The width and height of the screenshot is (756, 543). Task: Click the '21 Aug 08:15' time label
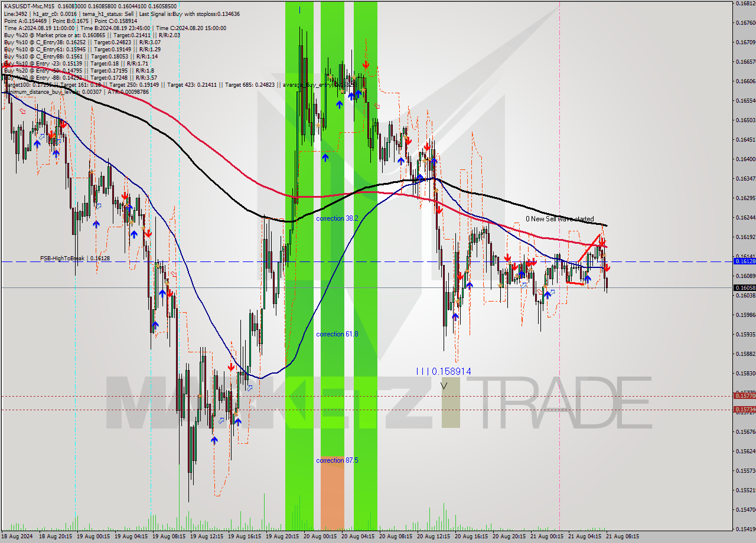(621, 537)
